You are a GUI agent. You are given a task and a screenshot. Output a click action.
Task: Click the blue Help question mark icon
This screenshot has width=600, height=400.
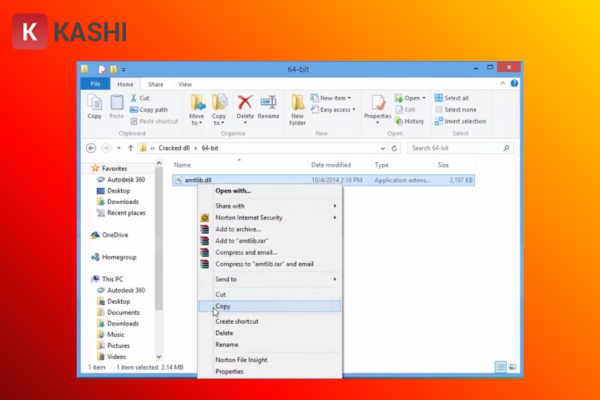coord(514,83)
